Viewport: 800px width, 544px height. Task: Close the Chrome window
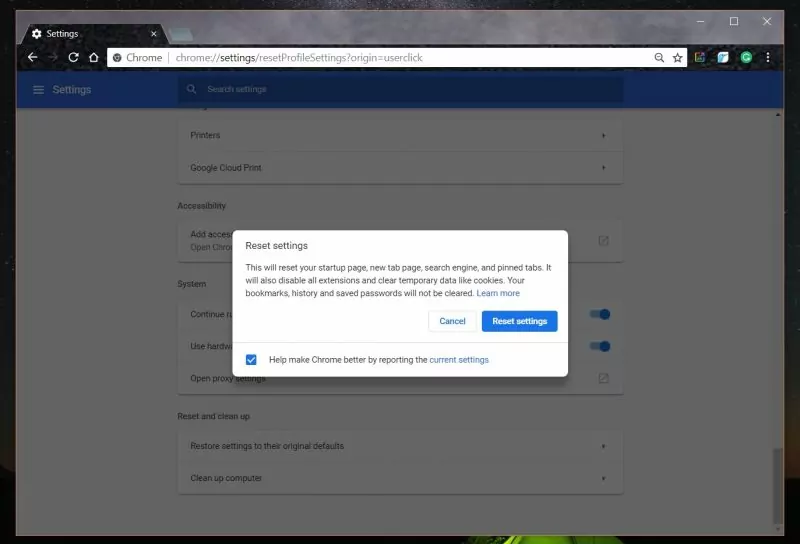(x=767, y=21)
